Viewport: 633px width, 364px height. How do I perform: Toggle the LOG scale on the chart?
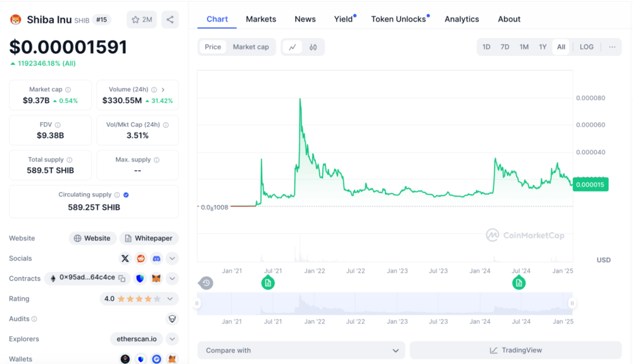(586, 47)
